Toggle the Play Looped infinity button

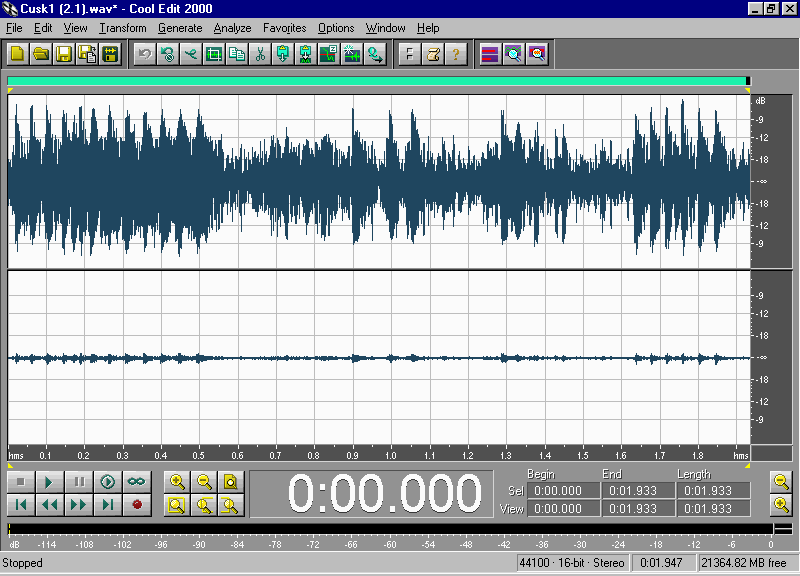coord(136,482)
